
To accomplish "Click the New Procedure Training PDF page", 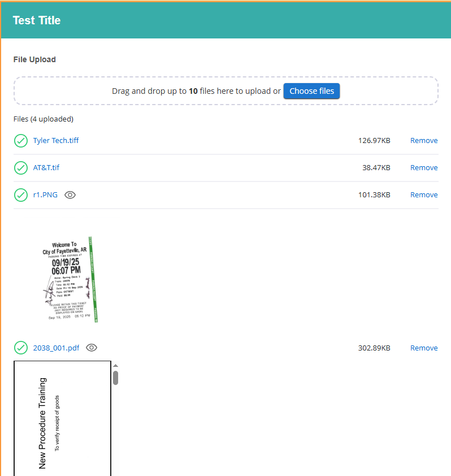I will tap(62, 421).
